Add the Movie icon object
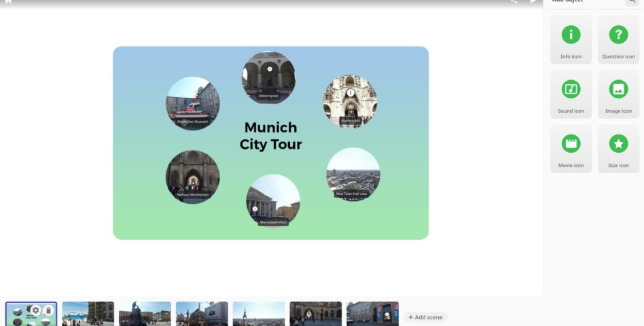This screenshot has width=644, height=326. click(x=571, y=148)
